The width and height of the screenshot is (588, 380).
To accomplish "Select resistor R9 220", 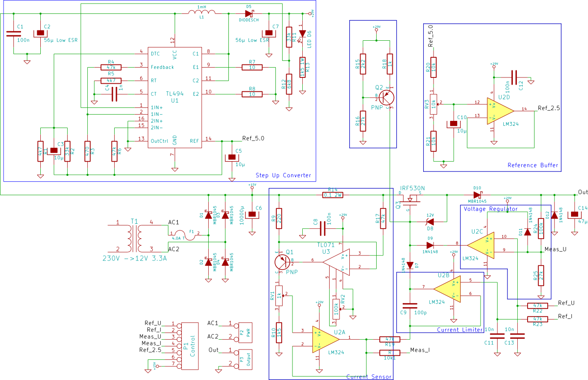I will pyautogui.click(x=279, y=219).
